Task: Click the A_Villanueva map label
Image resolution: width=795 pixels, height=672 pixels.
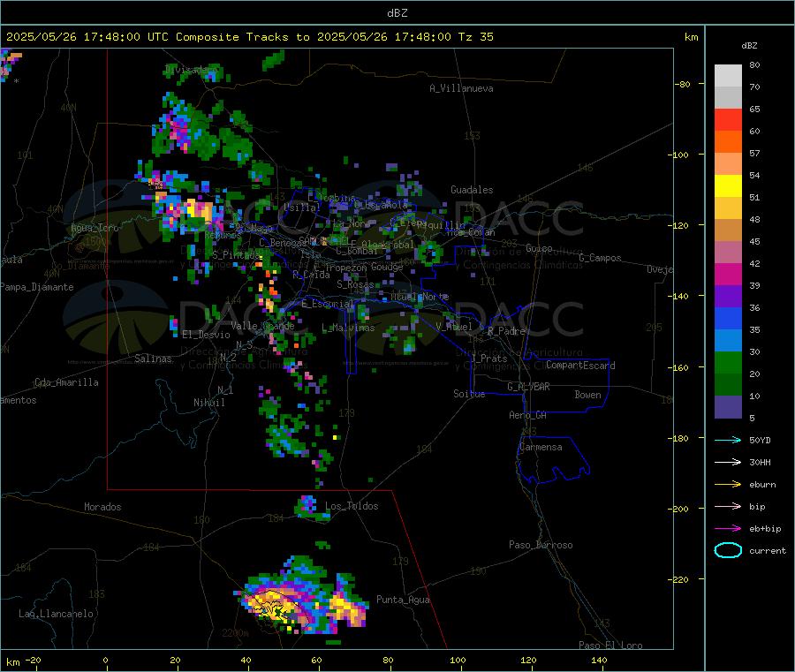Action: point(461,88)
